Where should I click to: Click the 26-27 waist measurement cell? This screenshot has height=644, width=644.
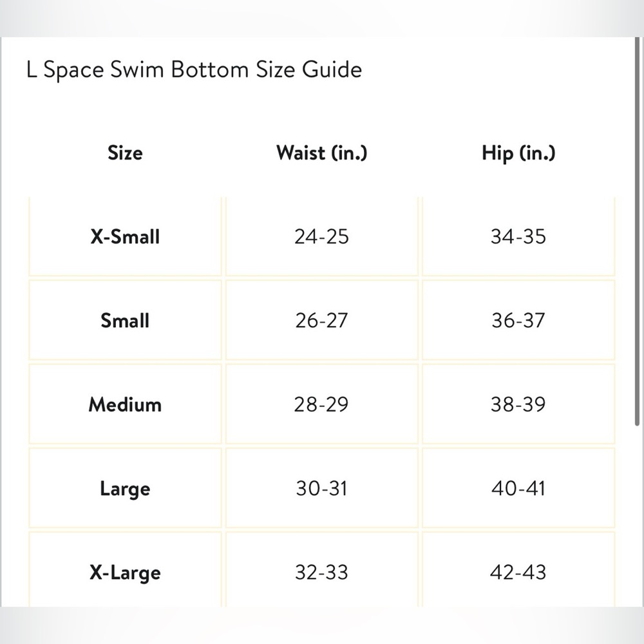coord(321,320)
